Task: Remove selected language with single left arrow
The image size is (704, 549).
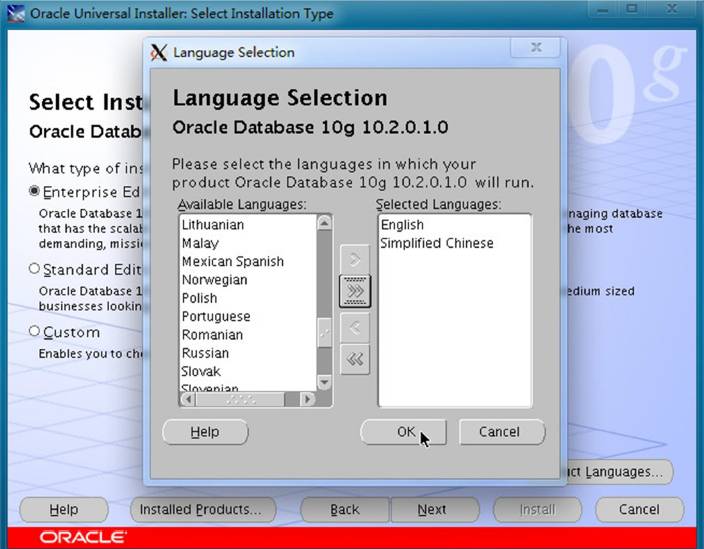Action: [355, 327]
